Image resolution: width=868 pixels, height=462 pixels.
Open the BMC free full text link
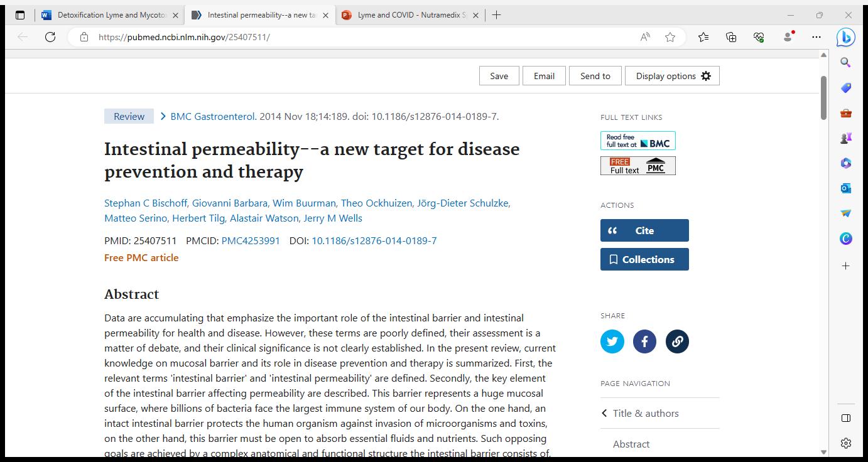coord(638,141)
